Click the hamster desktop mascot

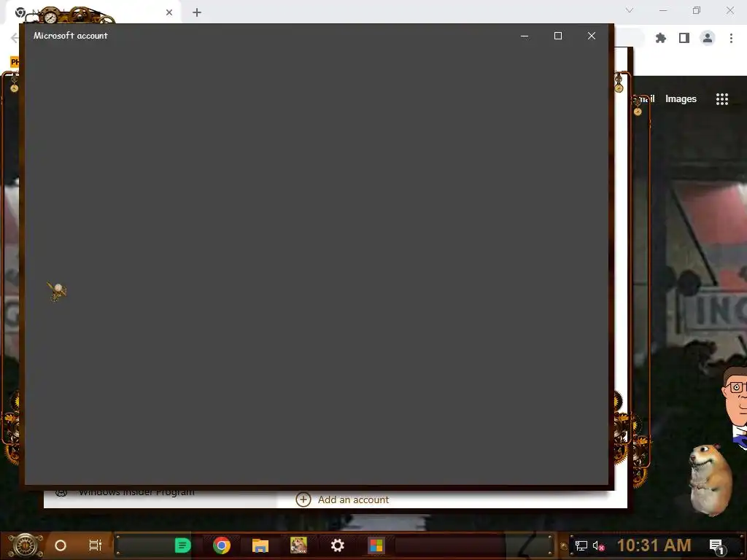coord(711,480)
